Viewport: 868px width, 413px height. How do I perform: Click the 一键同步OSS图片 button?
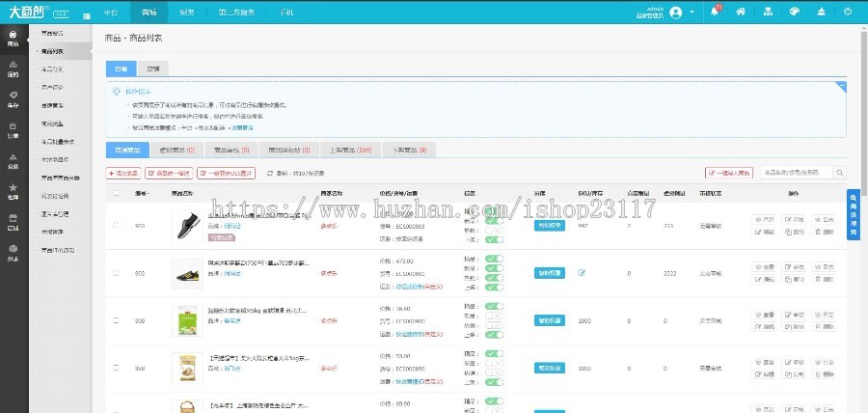tap(227, 174)
